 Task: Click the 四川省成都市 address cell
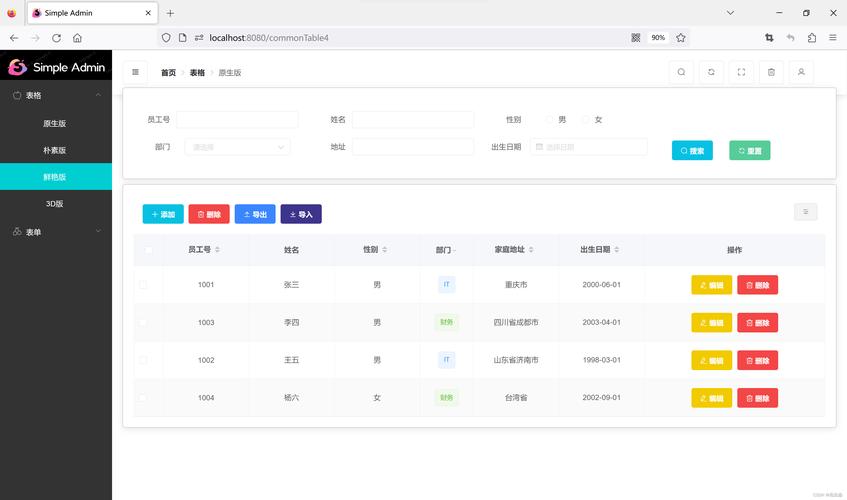(x=516, y=322)
